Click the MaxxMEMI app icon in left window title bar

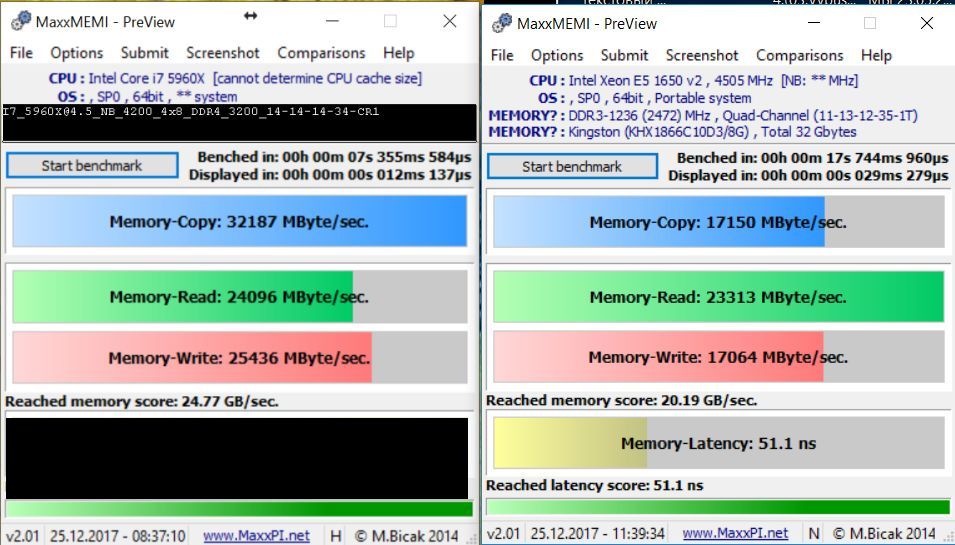click(21, 21)
